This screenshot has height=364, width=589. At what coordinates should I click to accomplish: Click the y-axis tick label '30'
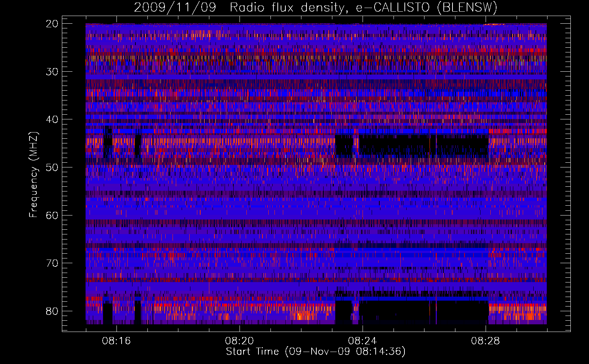[52, 72]
